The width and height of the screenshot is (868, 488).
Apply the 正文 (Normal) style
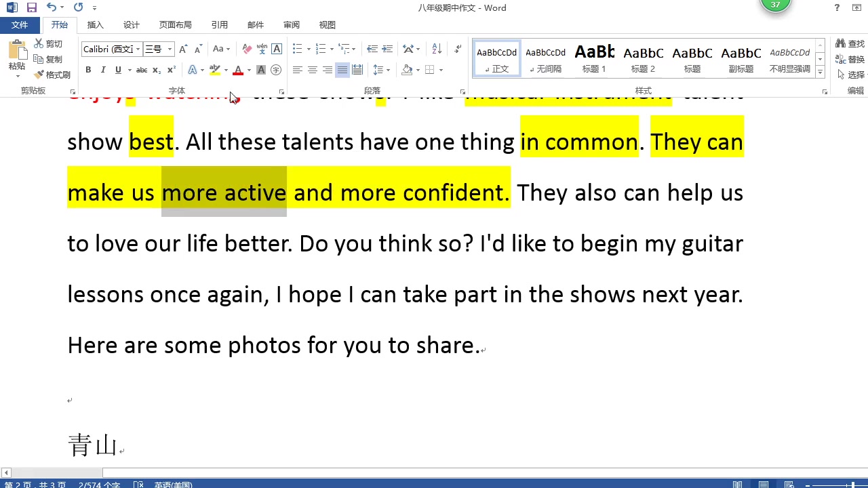(x=497, y=59)
